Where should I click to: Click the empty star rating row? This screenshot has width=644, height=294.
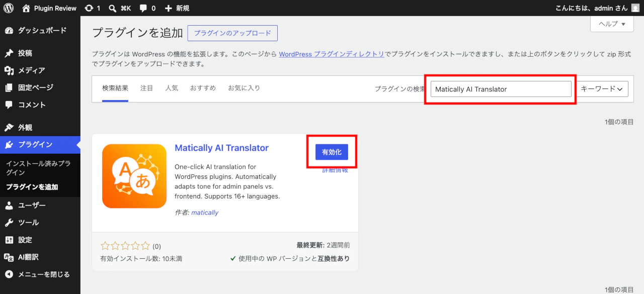pos(125,246)
